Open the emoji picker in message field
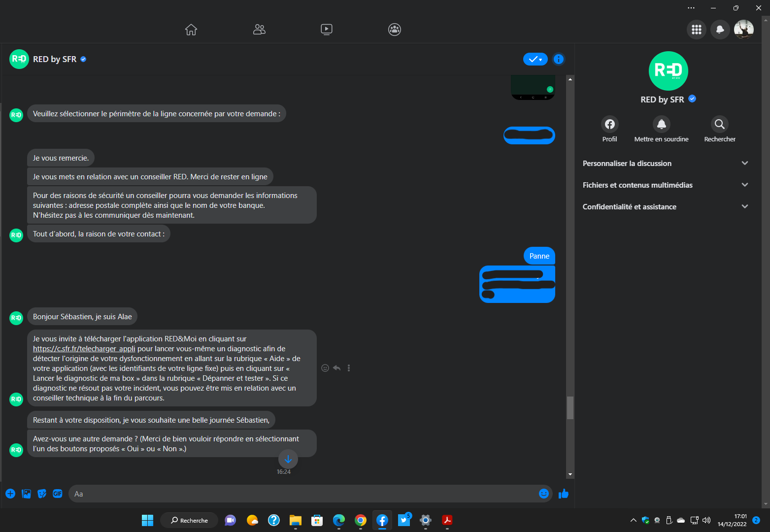 pyautogui.click(x=544, y=494)
